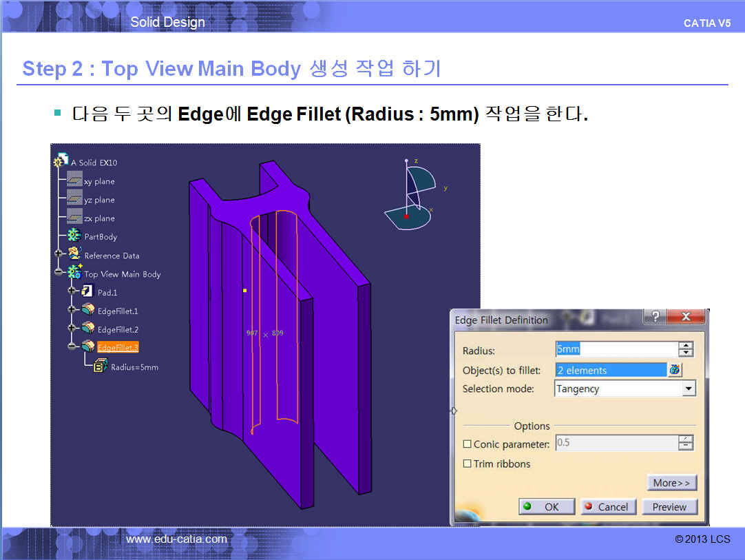Click the help question mark in dialog

point(655,317)
